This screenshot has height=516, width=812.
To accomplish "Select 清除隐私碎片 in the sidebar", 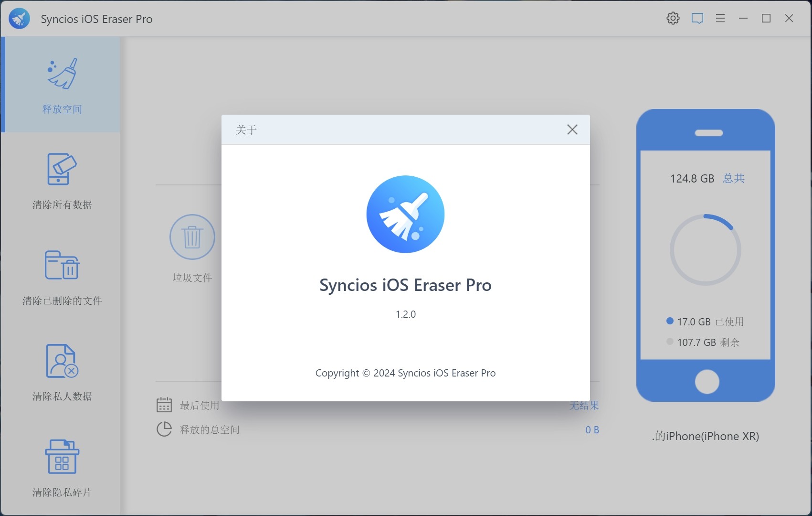I will 62,468.
